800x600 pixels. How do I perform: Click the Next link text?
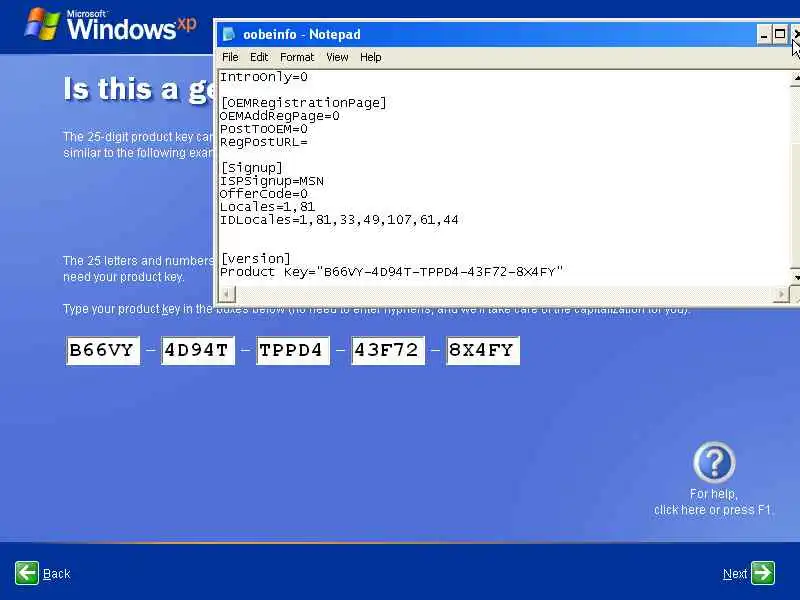tap(735, 574)
